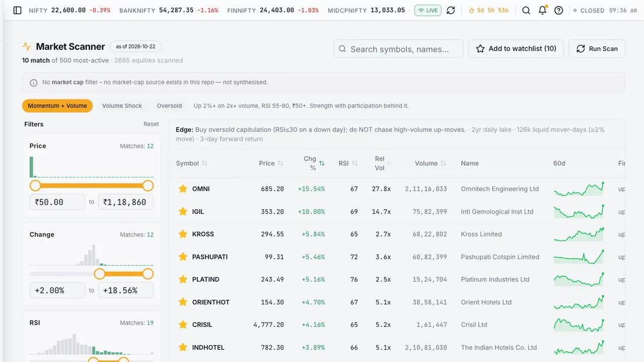Open the help question-mark icon
Image resolution: width=644 pixels, height=362 pixels.
[x=559, y=11]
